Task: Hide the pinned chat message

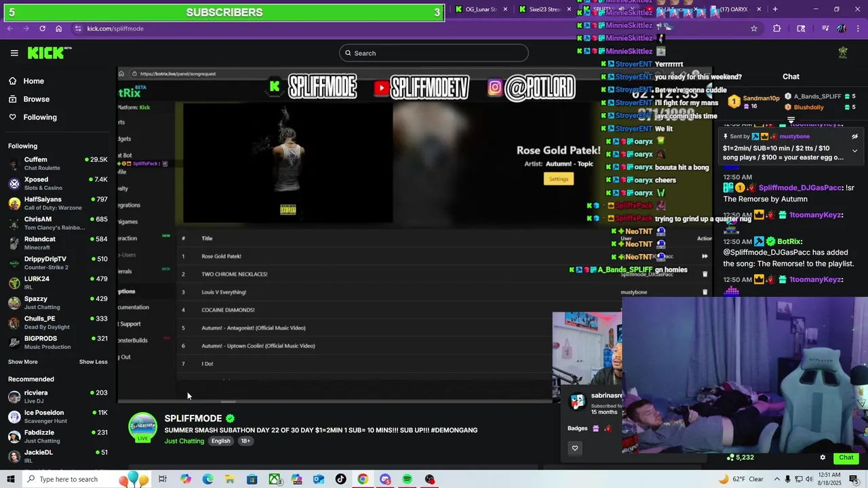Action: pyautogui.click(x=854, y=136)
